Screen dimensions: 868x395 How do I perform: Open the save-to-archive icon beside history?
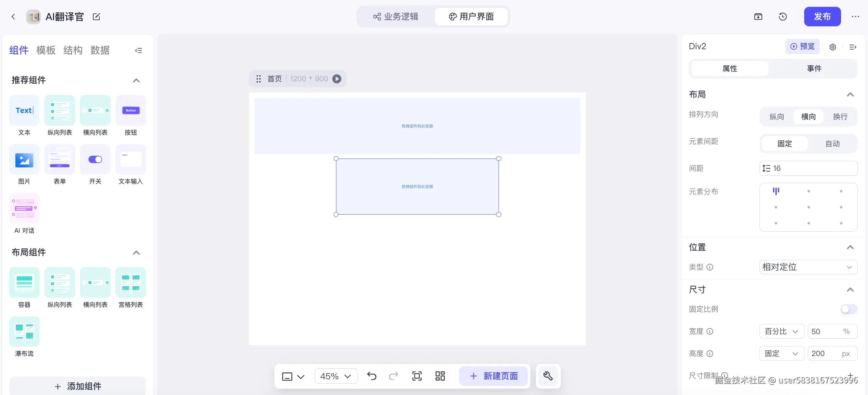(758, 16)
